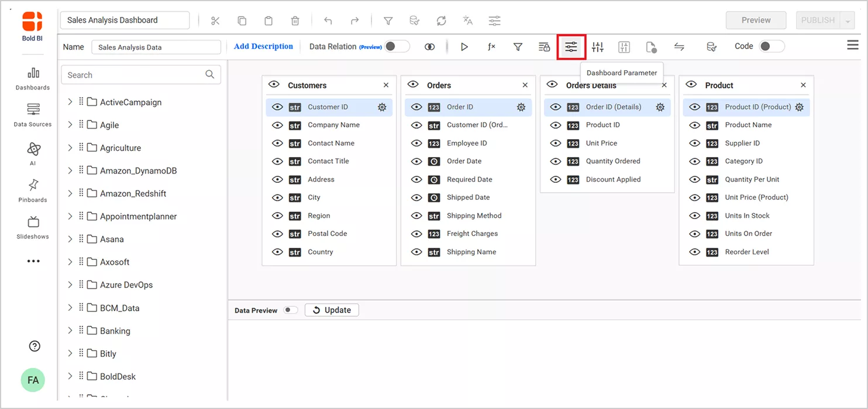Open Dashboards in the sidebar
Viewport: 868px width, 409px height.
pos(33,79)
